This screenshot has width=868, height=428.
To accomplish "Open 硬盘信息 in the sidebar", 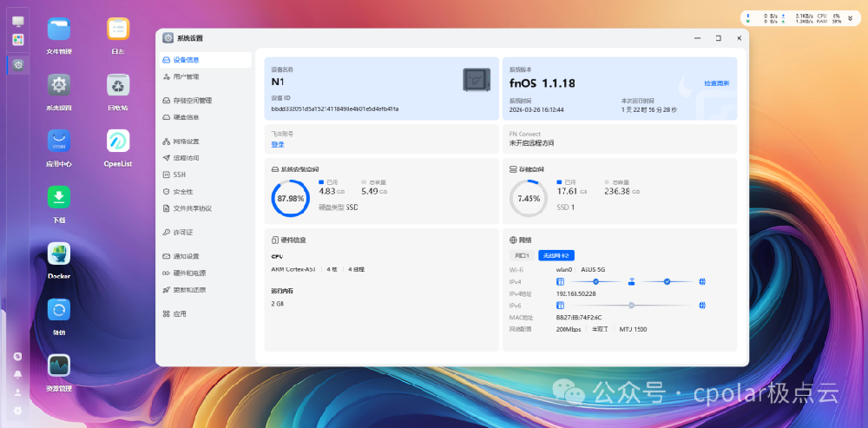I will (206, 117).
